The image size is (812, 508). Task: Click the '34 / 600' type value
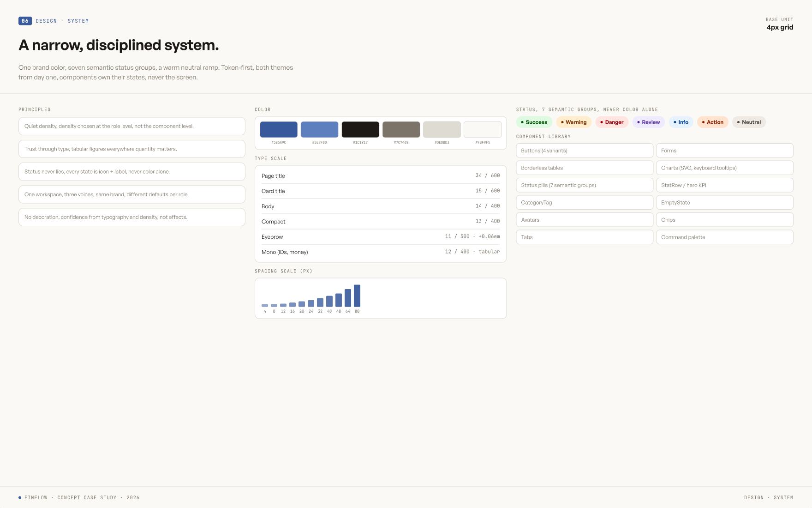tap(488, 175)
